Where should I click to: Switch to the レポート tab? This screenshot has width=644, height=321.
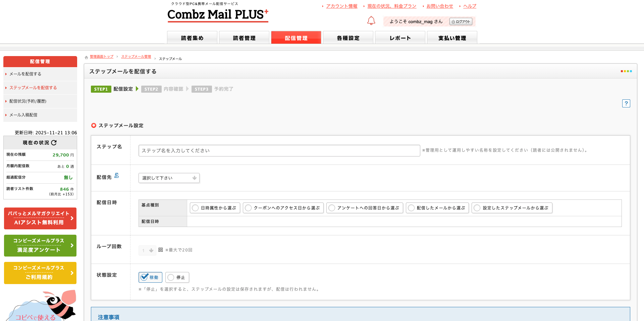click(x=400, y=38)
